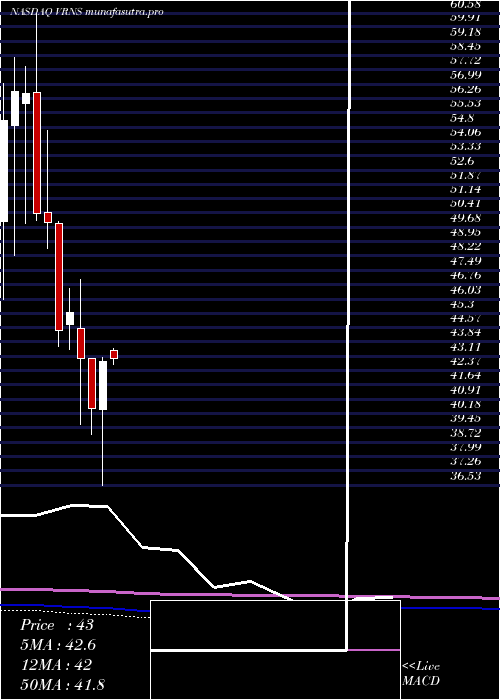The image size is (500, 700).
Task: Click the 38.72 price axis label
Action: point(465,433)
